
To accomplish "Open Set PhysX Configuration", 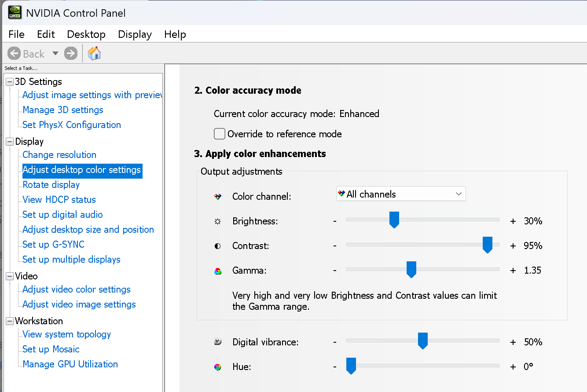I will tap(72, 125).
